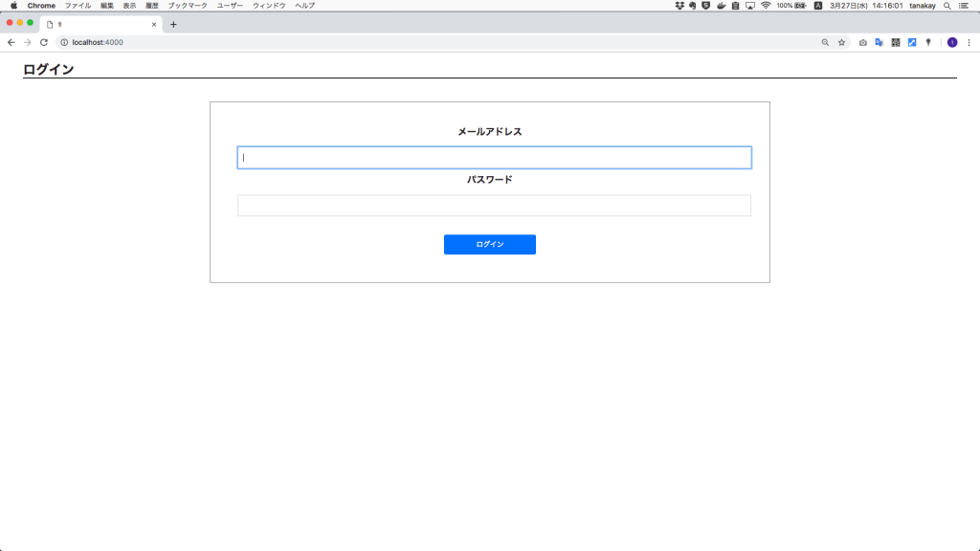Screen dimensions: 980x551
Task: Open the tanakay Chrome profile avatar
Action: 952,42
